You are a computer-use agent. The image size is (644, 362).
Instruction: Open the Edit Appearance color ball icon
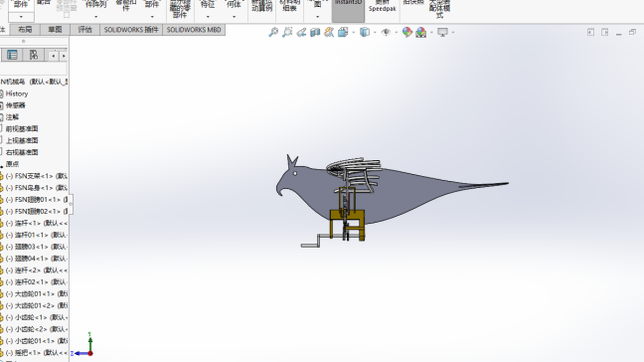point(406,32)
